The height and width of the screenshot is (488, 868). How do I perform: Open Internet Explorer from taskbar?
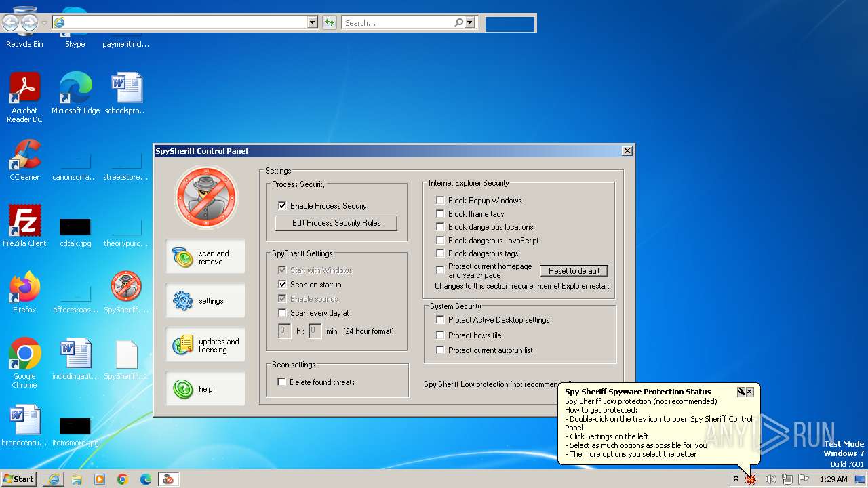(54, 479)
